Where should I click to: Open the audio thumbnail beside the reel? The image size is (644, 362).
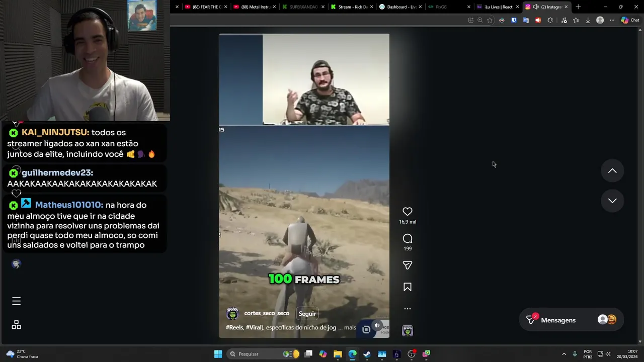point(408,331)
